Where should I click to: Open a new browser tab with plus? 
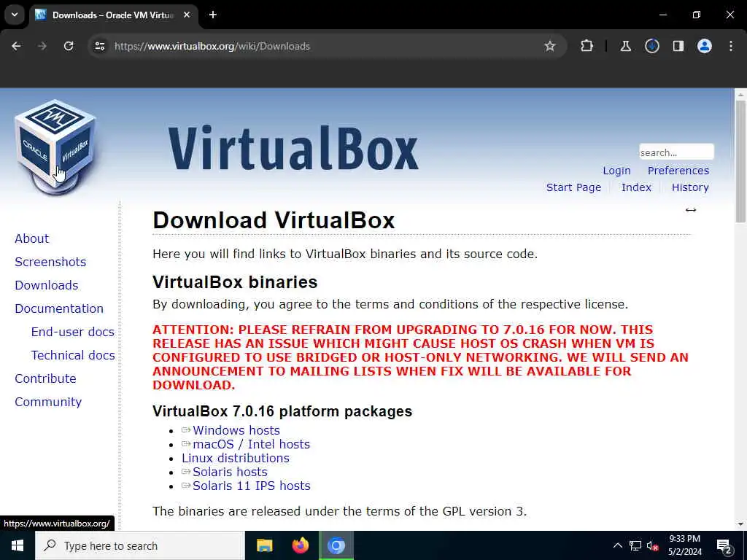(213, 15)
